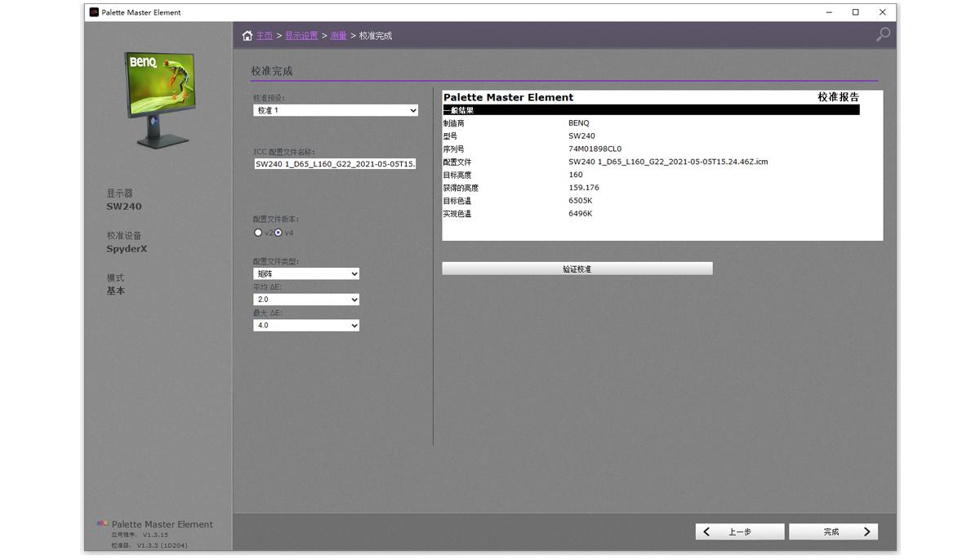Click the Palette Master Element logo at bottom left
The width and height of the screenshot is (980, 560).
click(x=102, y=524)
